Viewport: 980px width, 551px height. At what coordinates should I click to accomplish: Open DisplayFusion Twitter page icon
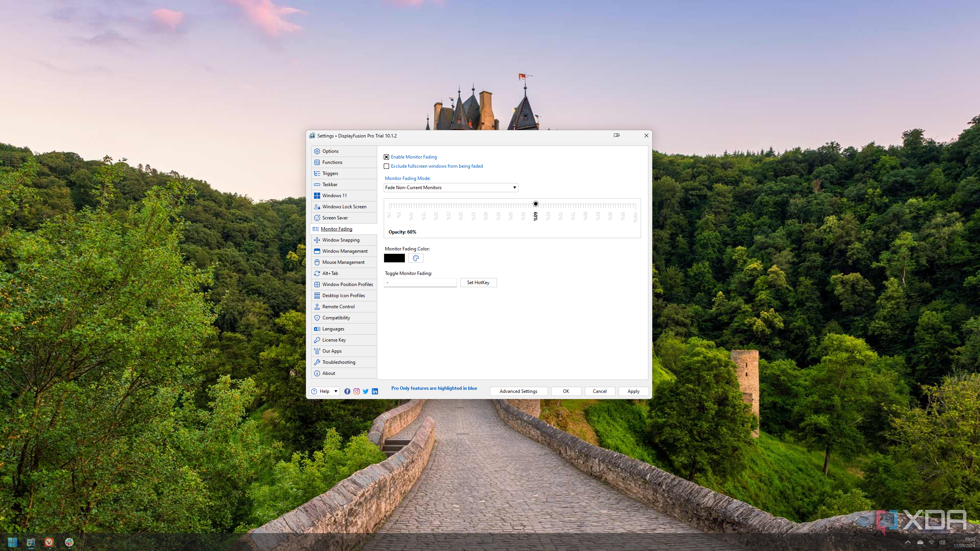(x=365, y=391)
